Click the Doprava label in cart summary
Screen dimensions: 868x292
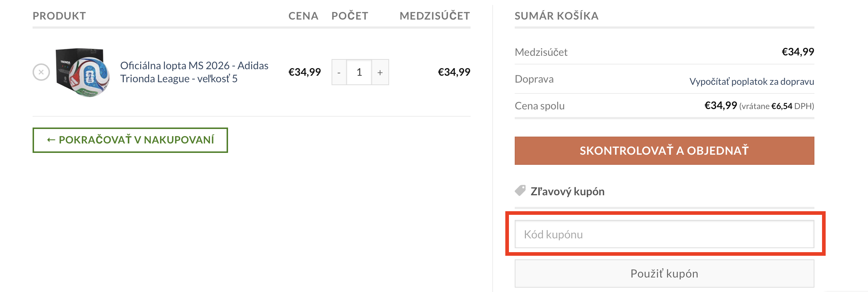click(x=534, y=79)
